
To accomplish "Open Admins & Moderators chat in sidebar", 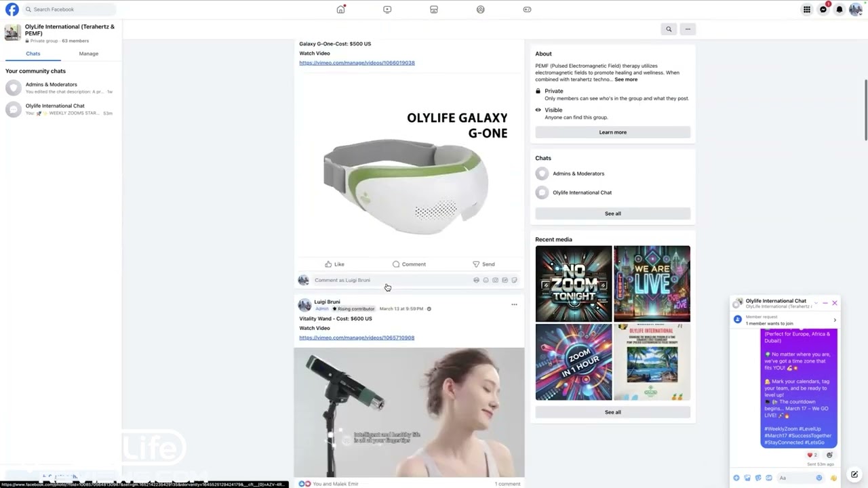I will [61, 87].
